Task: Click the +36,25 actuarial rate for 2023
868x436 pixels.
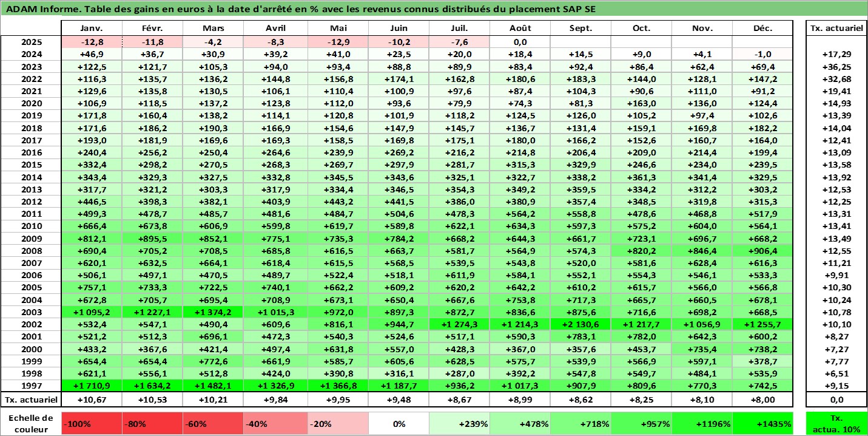Action: [x=836, y=67]
